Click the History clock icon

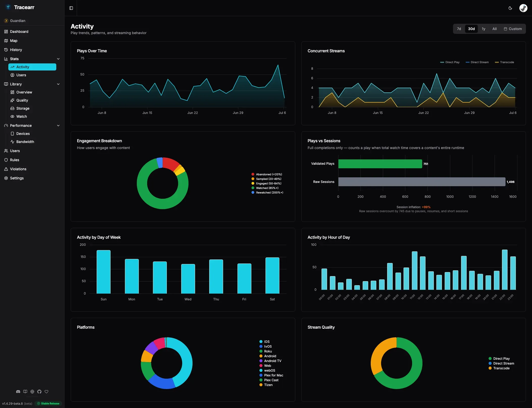pos(6,50)
